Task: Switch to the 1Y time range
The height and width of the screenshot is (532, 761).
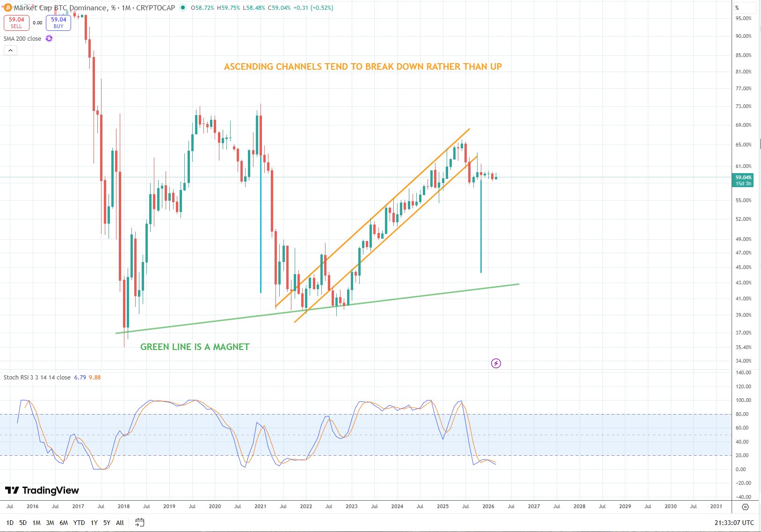Action: point(94,523)
